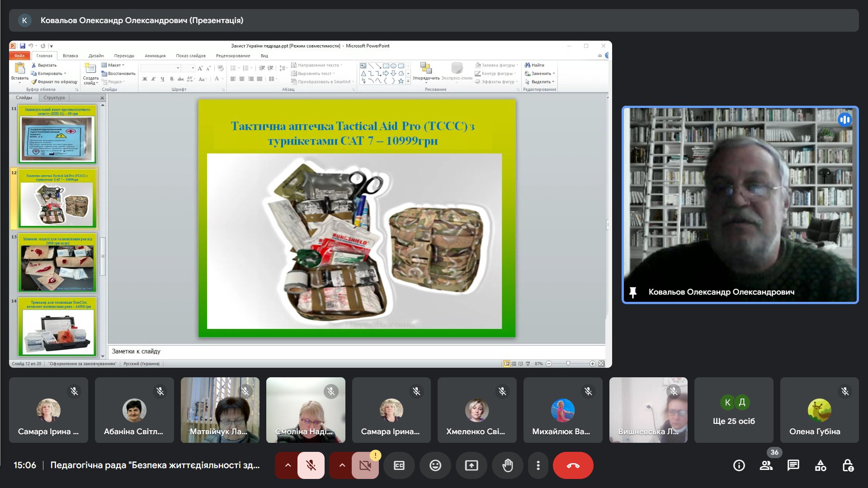Switch to Дизайн ribbon tab
The image size is (868, 488).
coord(96,56)
